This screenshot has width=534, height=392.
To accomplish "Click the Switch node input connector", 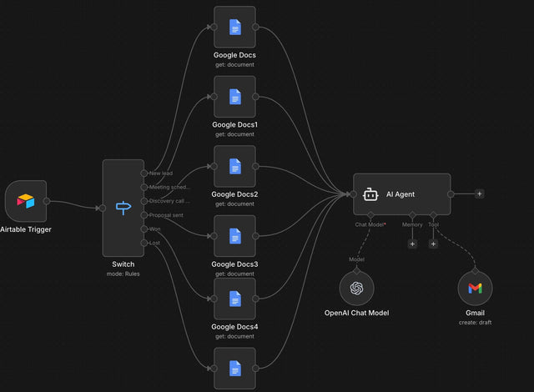I will pos(102,208).
